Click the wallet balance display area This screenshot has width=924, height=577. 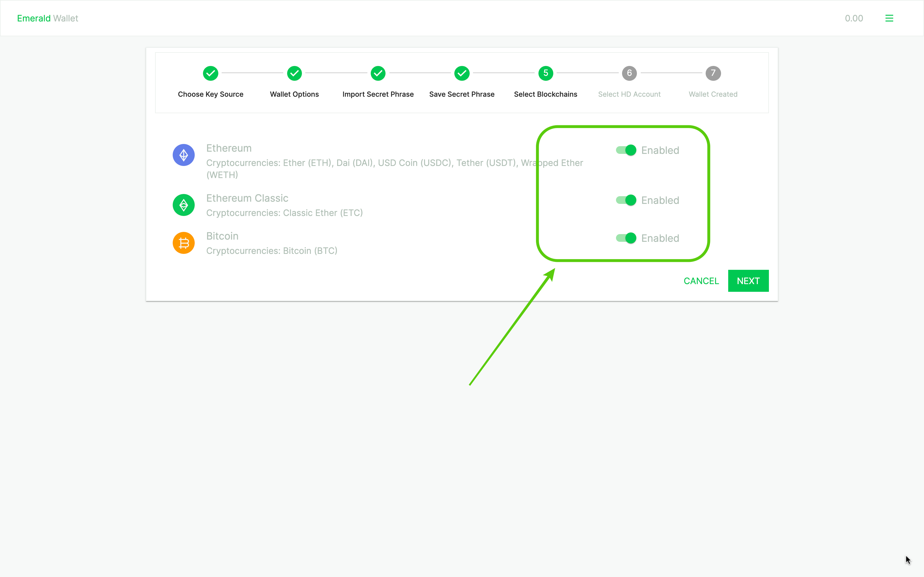pos(855,18)
